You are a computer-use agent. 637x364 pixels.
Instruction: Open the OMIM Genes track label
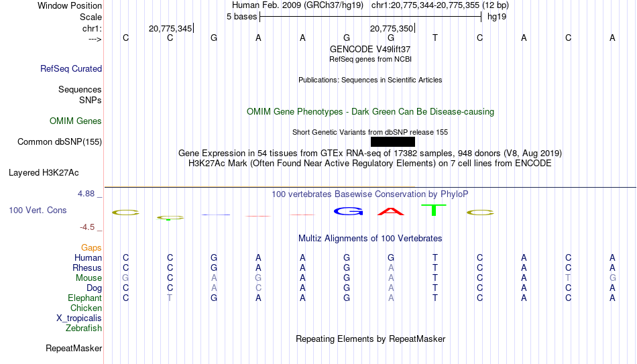point(76,121)
